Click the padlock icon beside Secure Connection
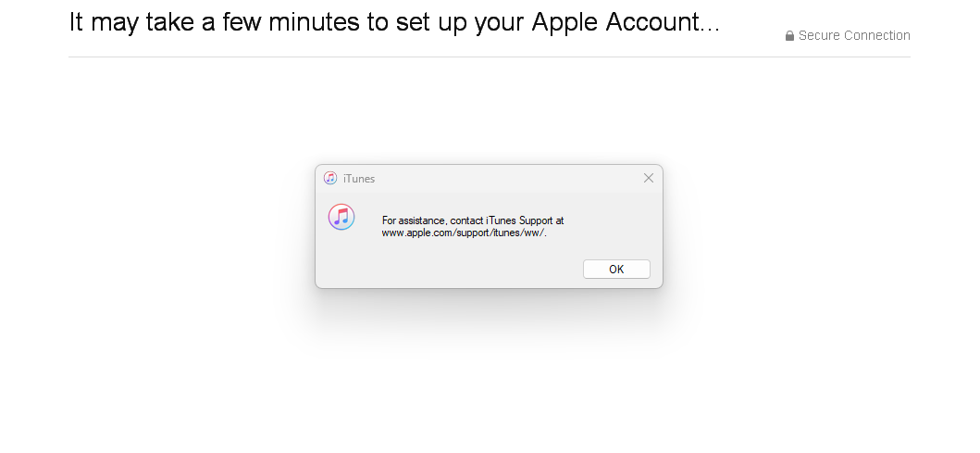 (x=789, y=36)
